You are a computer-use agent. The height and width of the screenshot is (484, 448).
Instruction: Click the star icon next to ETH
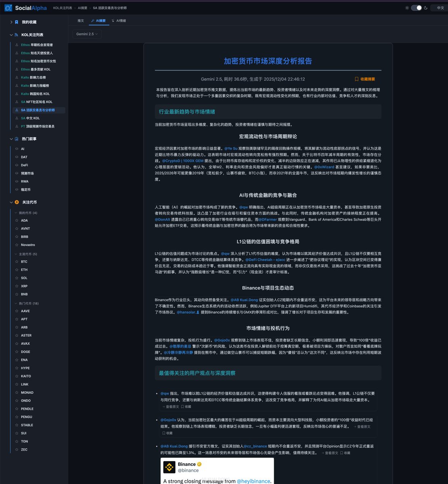click(17, 270)
